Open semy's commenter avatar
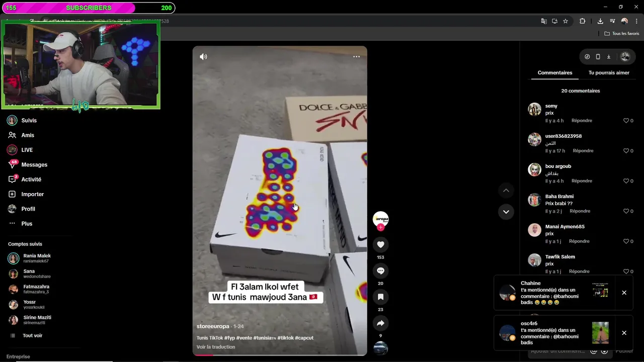This screenshot has width=644, height=362. [534, 109]
